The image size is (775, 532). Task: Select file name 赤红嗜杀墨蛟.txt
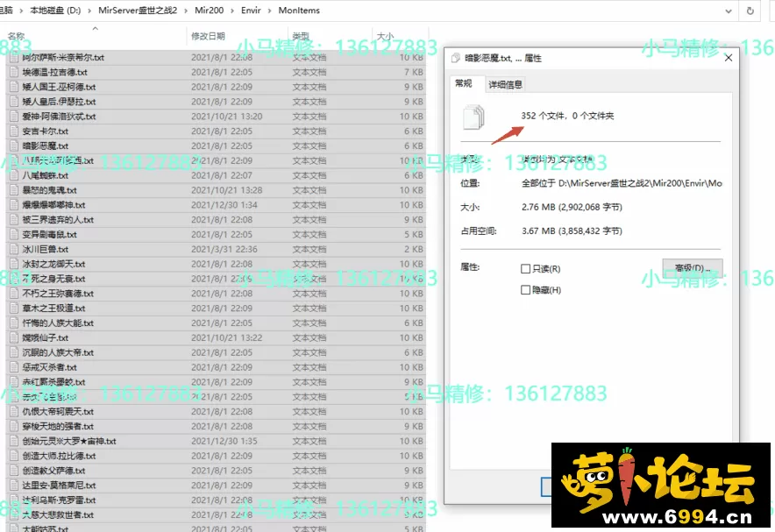tap(53, 382)
